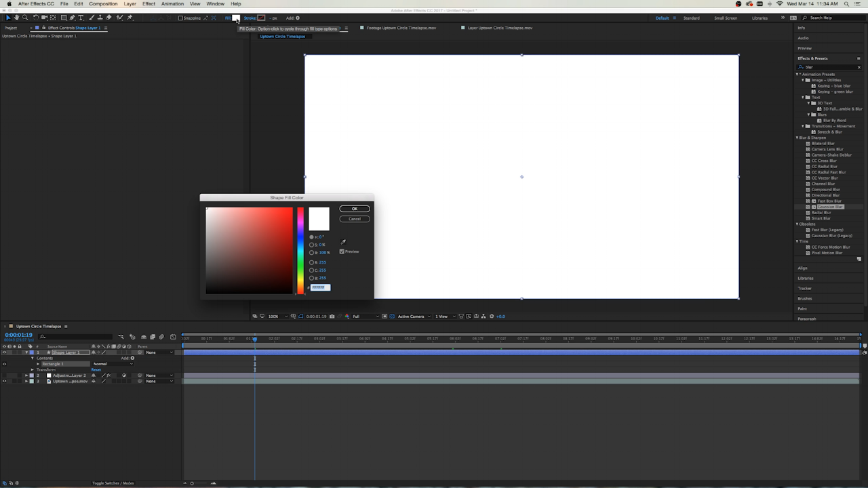Expand Adjustment Layer 2 in timeline

pyautogui.click(x=26, y=375)
